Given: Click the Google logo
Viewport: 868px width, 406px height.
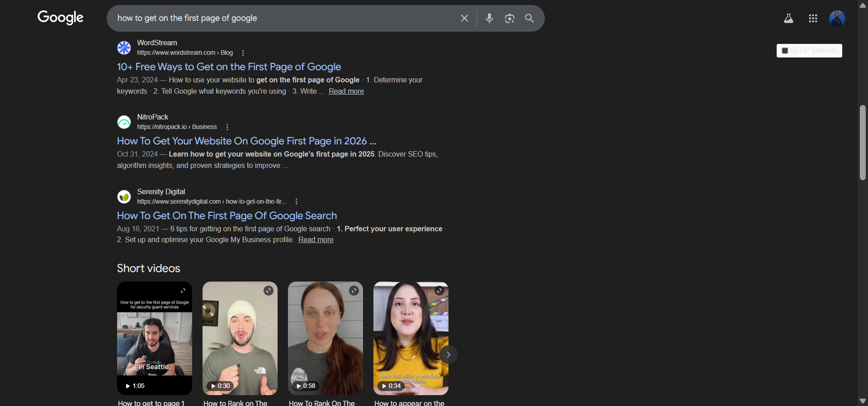Looking at the screenshot, I should coord(60,18).
